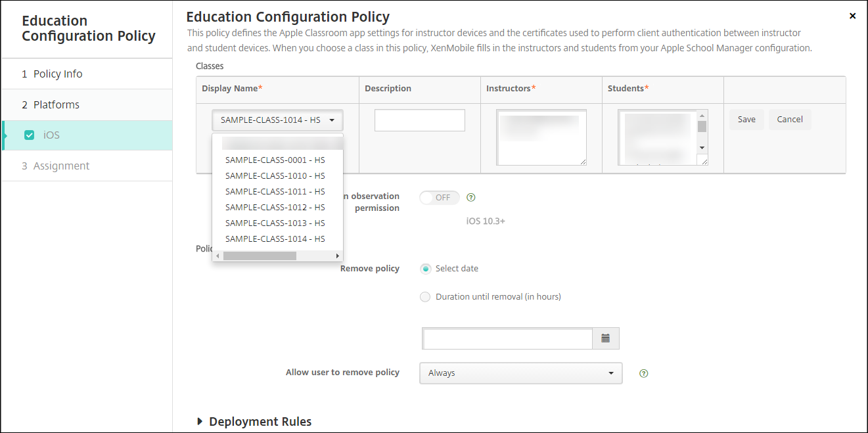Click help icon next to Allow user dropdown

click(643, 373)
